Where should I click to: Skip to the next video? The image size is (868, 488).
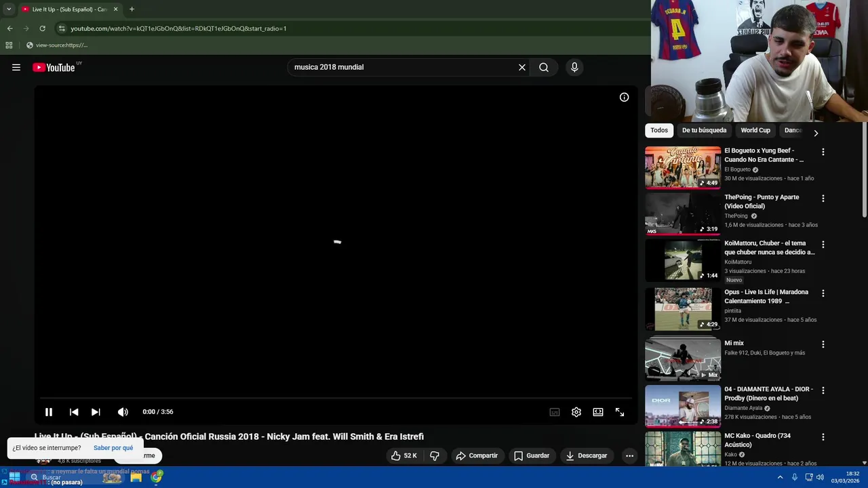[x=96, y=412]
